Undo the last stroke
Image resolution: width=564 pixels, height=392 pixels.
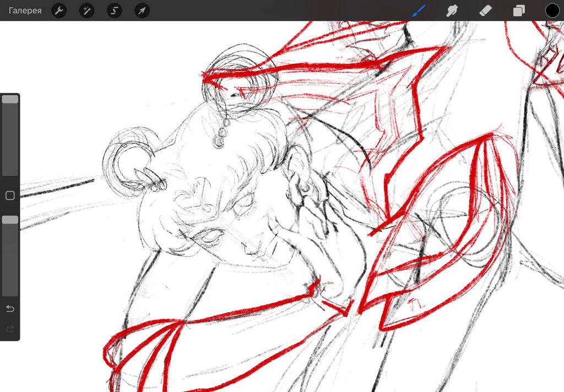click(10, 308)
